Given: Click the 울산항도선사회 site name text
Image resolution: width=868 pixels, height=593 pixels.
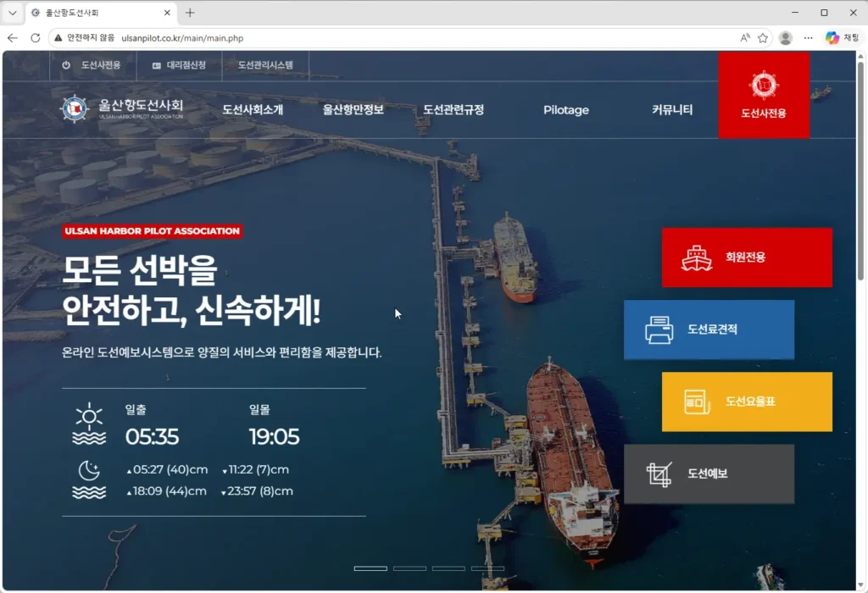Looking at the screenshot, I should [141, 105].
